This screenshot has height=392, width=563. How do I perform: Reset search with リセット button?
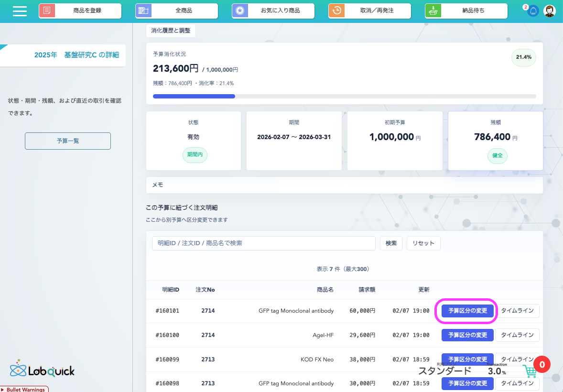coord(423,243)
